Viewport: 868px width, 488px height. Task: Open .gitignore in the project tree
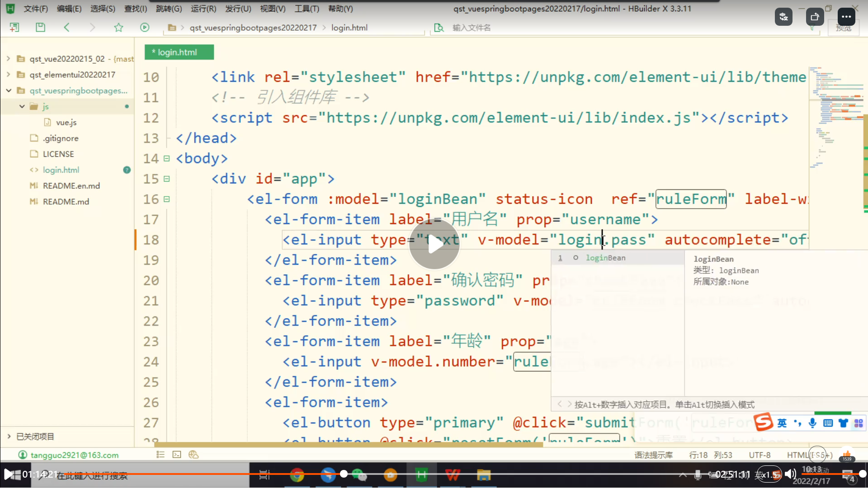61,138
